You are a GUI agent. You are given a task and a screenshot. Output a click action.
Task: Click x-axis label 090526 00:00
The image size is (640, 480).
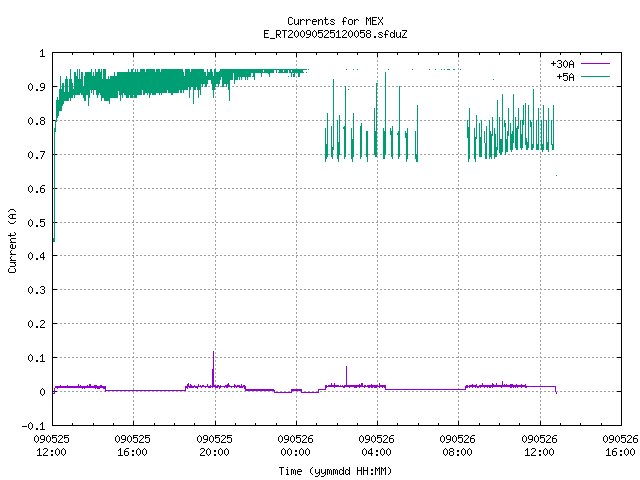pos(296,445)
